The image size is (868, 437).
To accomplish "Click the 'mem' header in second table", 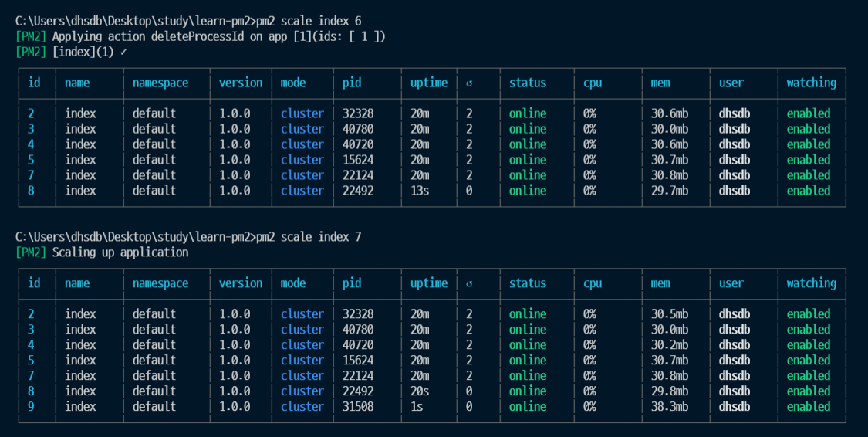I will (x=660, y=283).
